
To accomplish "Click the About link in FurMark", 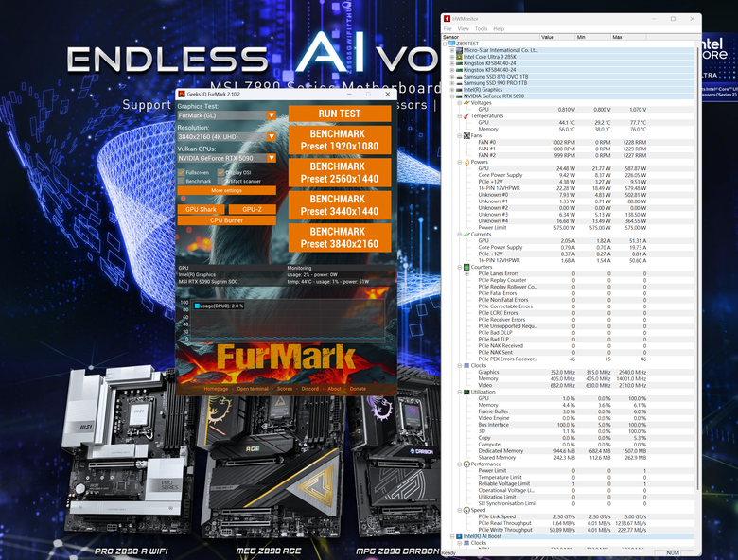I will [334, 389].
